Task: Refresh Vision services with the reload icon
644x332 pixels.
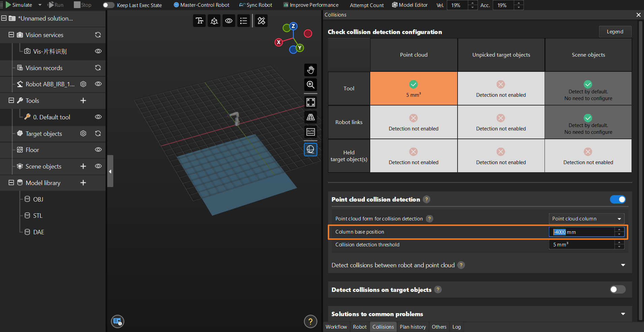Action: pyautogui.click(x=98, y=35)
